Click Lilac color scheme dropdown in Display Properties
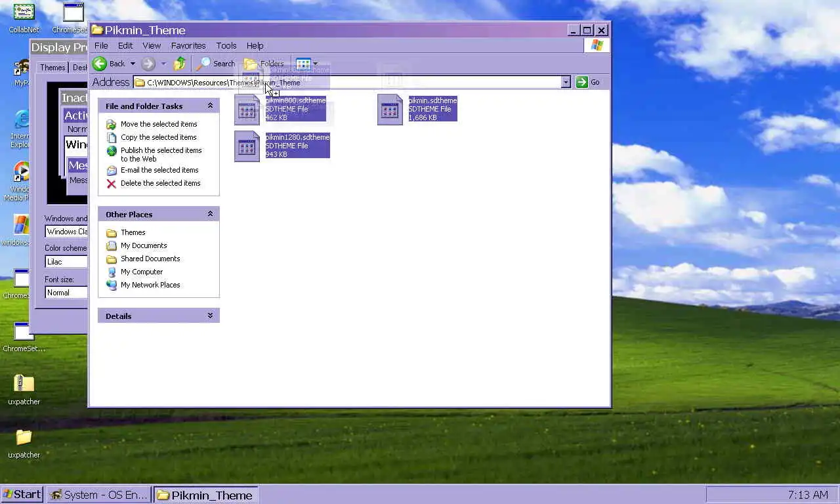Viewport: 840px width, 504px height. [66, 261]
